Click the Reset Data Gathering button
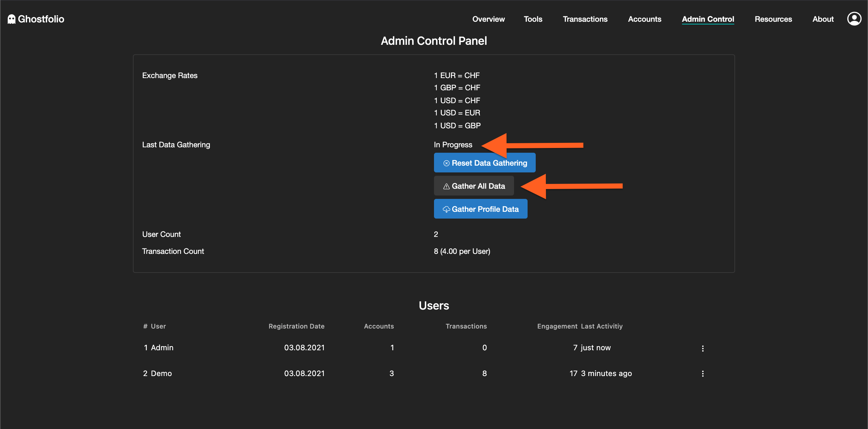This screenshot has width=868, height=429. 485,163
